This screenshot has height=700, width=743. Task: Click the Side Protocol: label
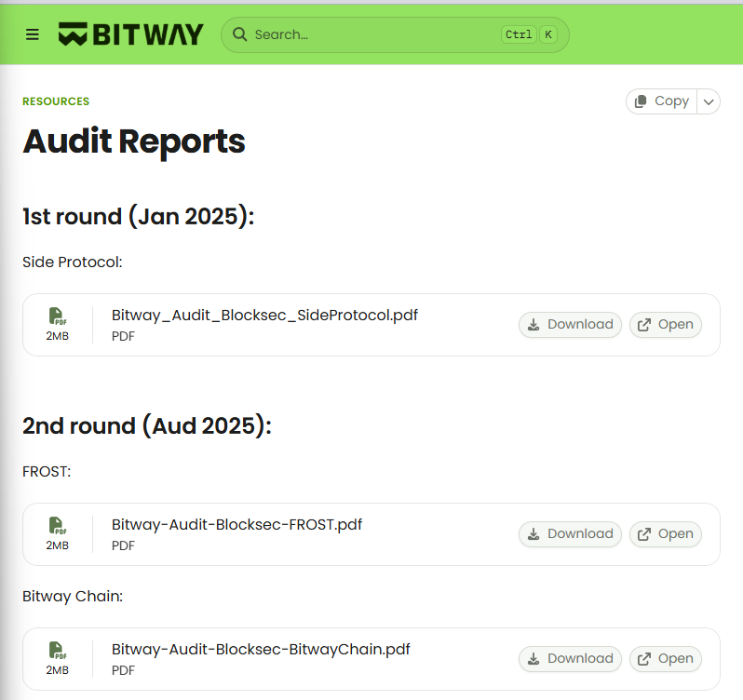[x=72, y=262]
